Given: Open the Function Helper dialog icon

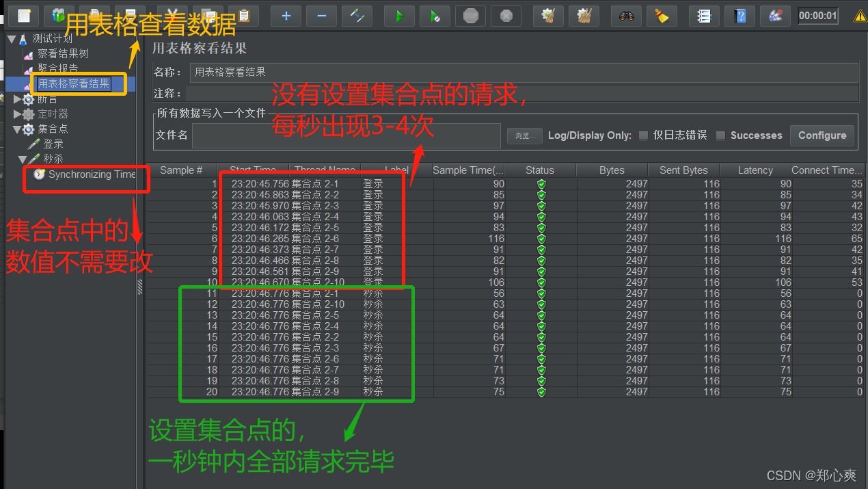Looking at the screenshot, I should [704, 15].
